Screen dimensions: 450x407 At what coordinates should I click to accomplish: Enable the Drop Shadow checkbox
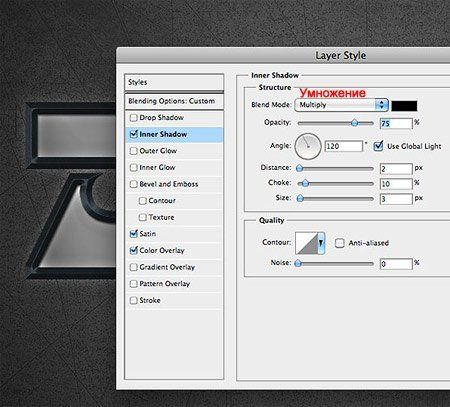(x=133, y=118)
